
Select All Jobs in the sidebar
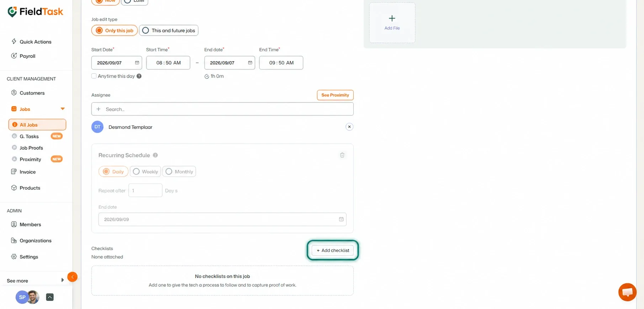pos(37,124)
